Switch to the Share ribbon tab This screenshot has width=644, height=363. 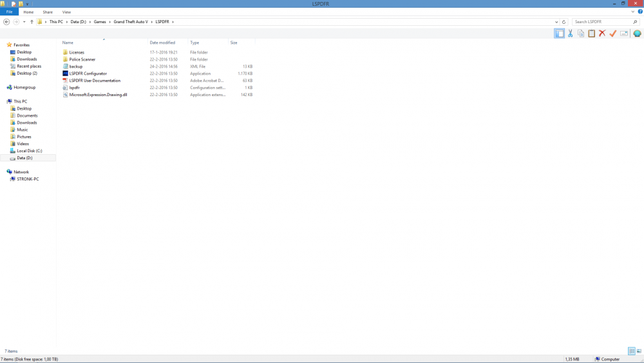(x=48, y=12)
